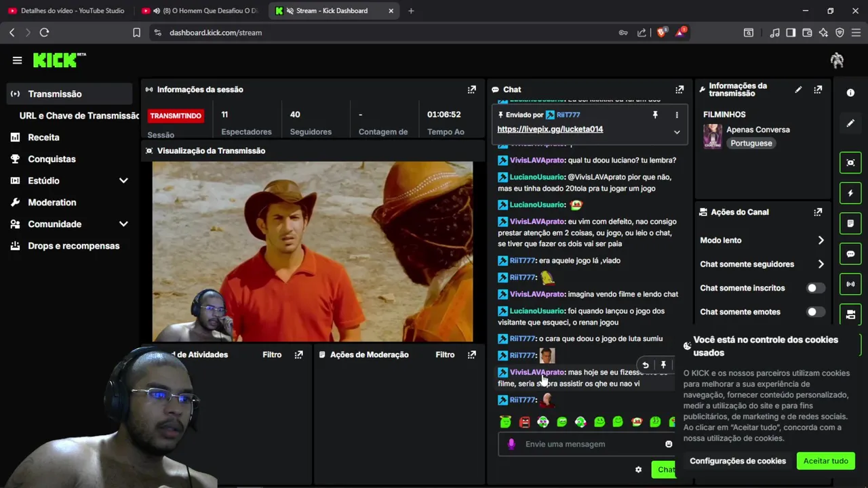Click the green Chat send button
The width and height of the screenshot is (868, 488).
pyautogui.click(x=664, y=470)
